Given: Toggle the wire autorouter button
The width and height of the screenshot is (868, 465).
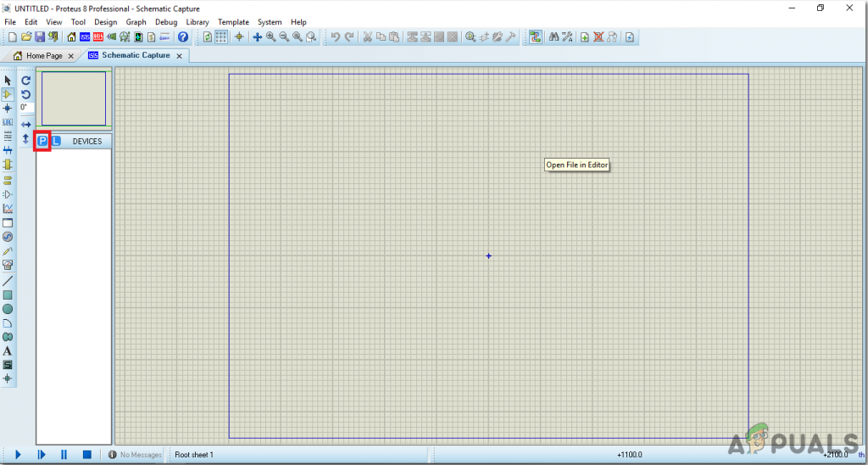Looking at the screenshot, I should click(x=536, y=37).
